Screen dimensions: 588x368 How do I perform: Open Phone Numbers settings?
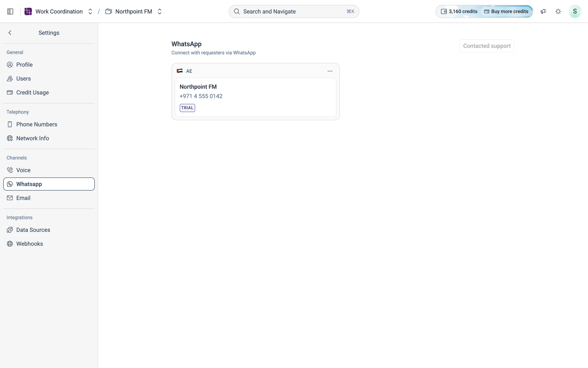49,124
